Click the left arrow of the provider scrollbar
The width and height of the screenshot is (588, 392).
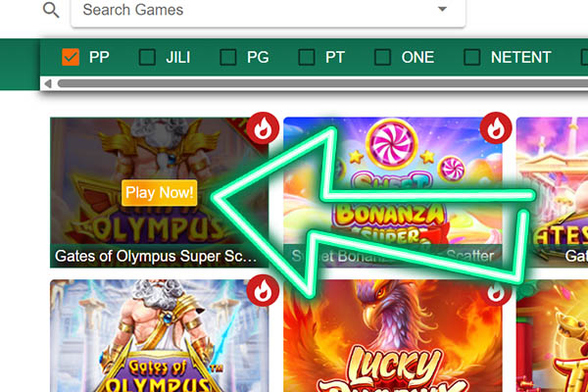click(48, 83)
